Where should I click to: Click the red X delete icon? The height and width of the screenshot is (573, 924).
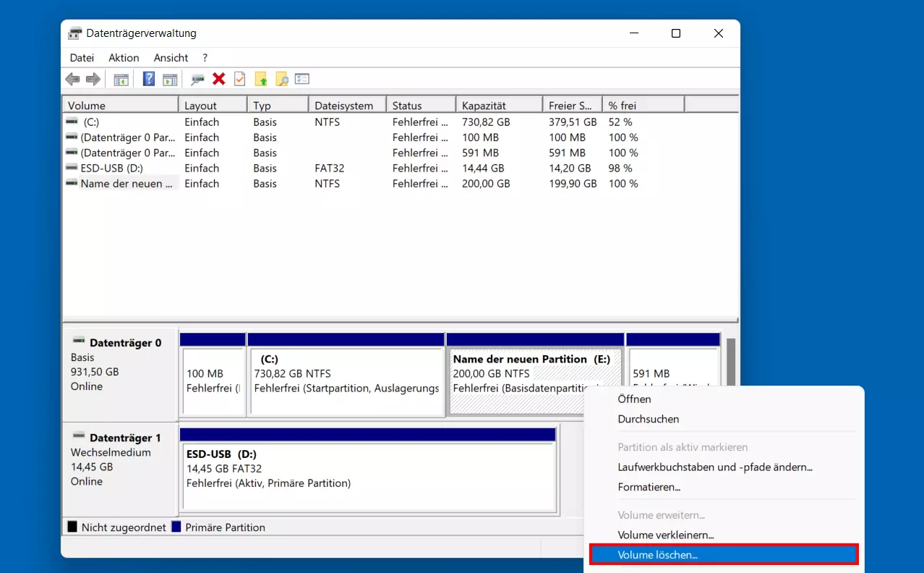218,79
